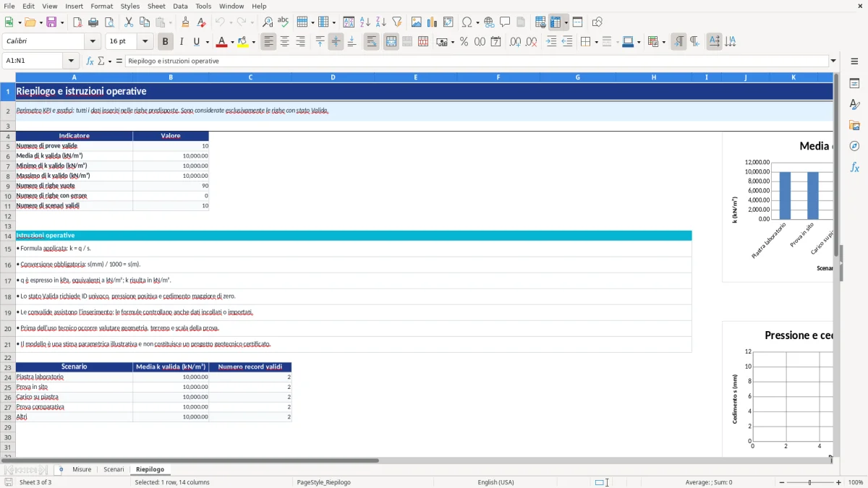Viewport: 868px width, 488px height.
Task: Open background color dropdown arrow
Action: tap(253, 42)
